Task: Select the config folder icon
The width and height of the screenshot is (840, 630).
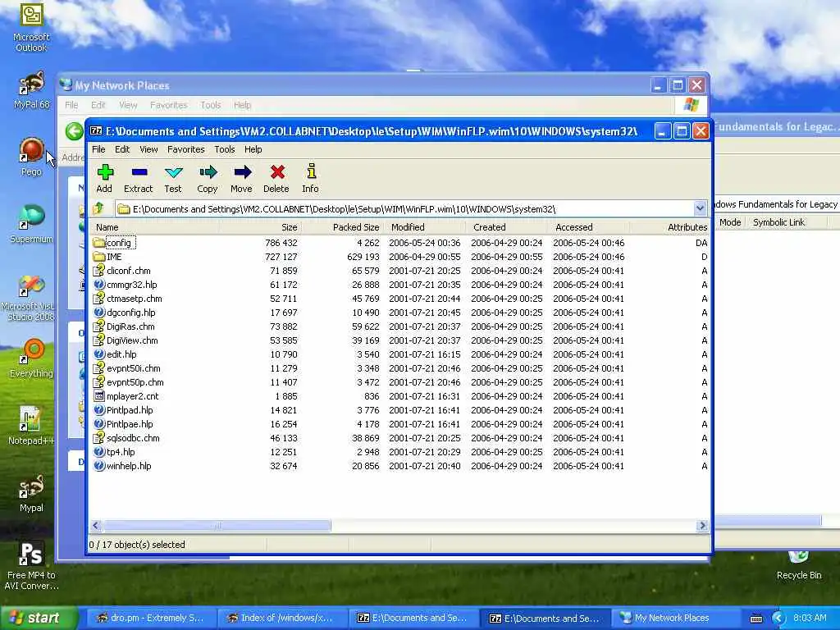Action: pos(98,243)
